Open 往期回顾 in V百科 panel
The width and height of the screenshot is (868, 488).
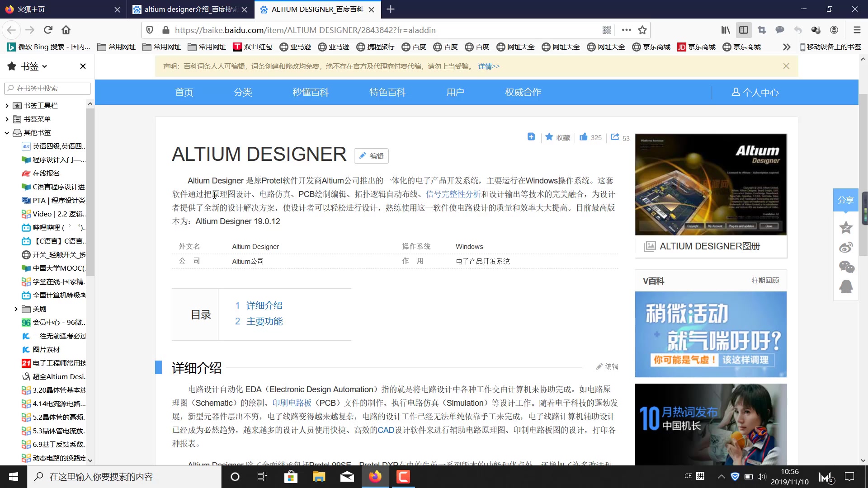tap(765, 281)
